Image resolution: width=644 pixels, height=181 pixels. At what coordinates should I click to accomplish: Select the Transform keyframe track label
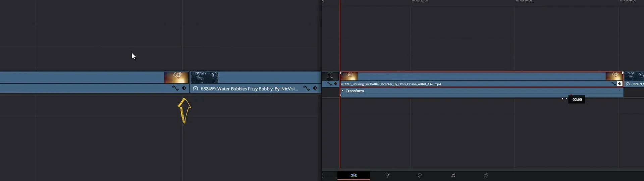[x=355, y=91]
